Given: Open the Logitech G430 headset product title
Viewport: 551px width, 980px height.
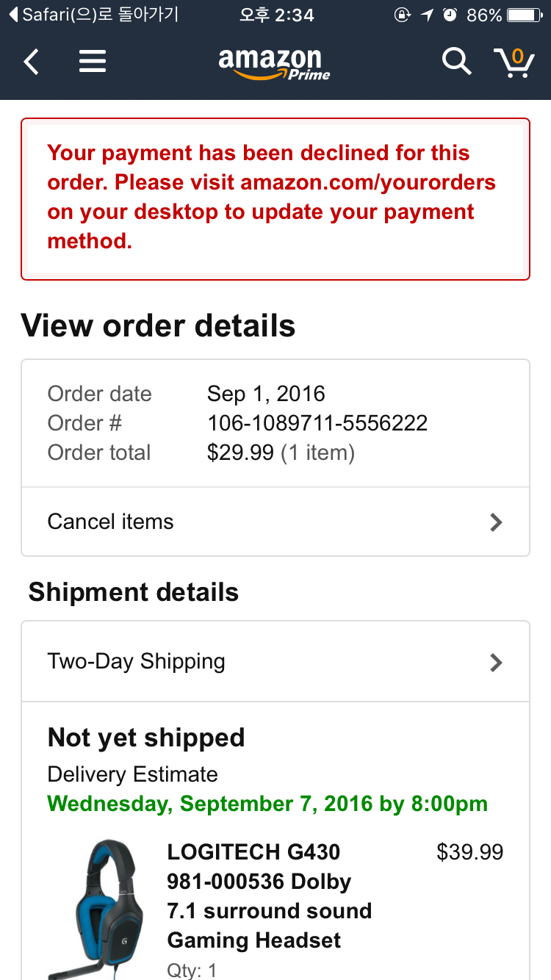Looking at the screenshot, I should pyautogui.click(x=269, y=896).
